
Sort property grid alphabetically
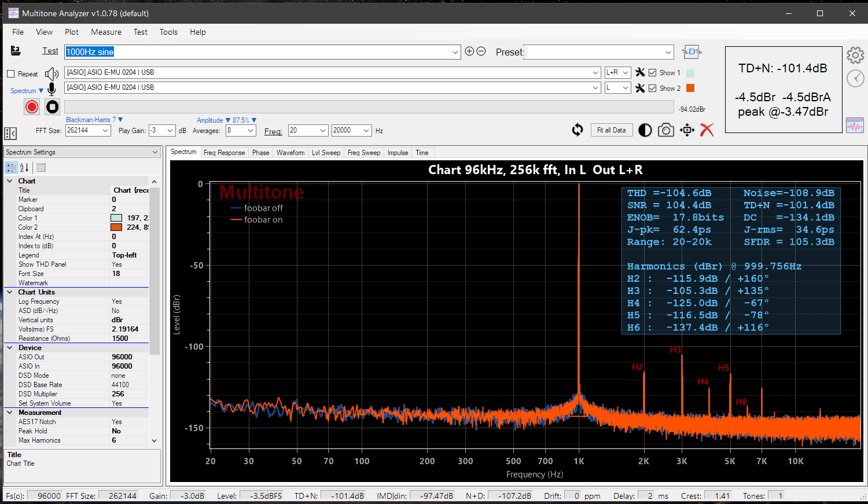(24, 168)
